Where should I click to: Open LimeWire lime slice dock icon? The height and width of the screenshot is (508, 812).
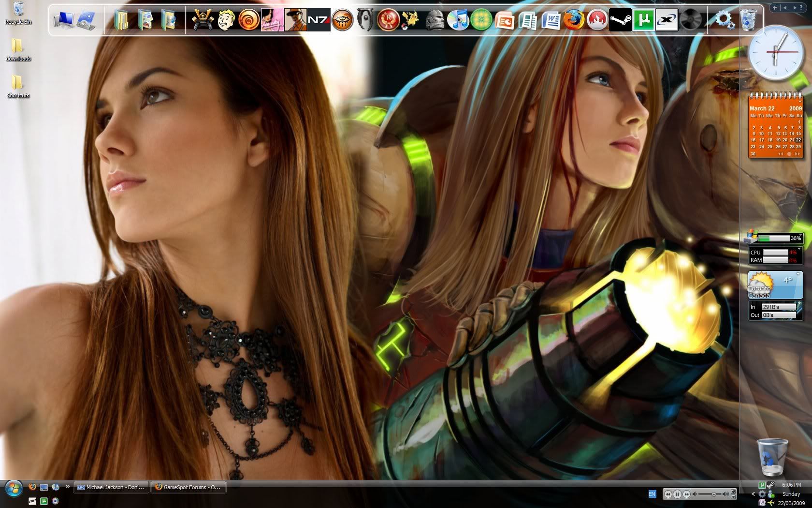[x=481, y=20]
